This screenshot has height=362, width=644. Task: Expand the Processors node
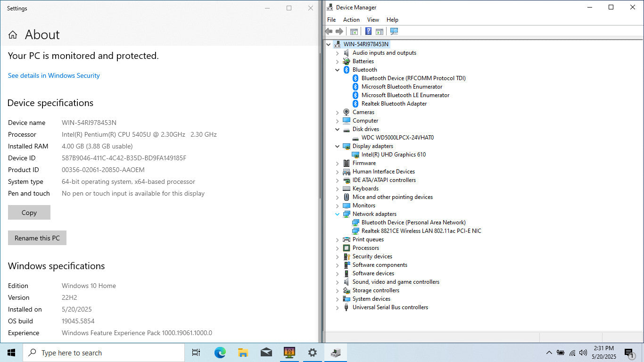[337, 248]
